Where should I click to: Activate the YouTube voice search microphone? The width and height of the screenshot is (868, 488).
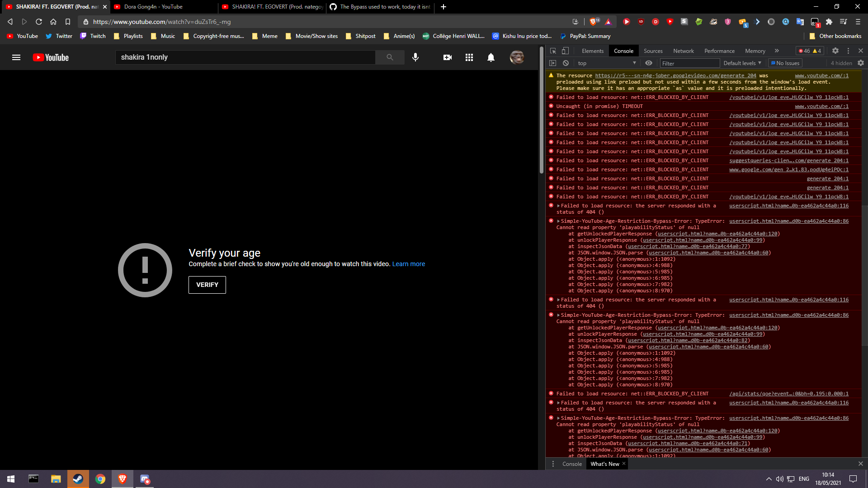point(415,57)
